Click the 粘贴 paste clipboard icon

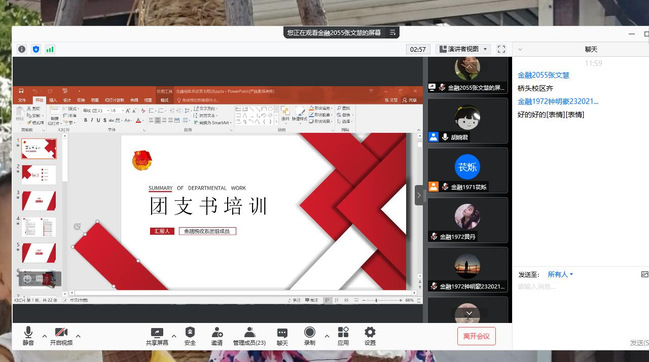coord(19,114)
